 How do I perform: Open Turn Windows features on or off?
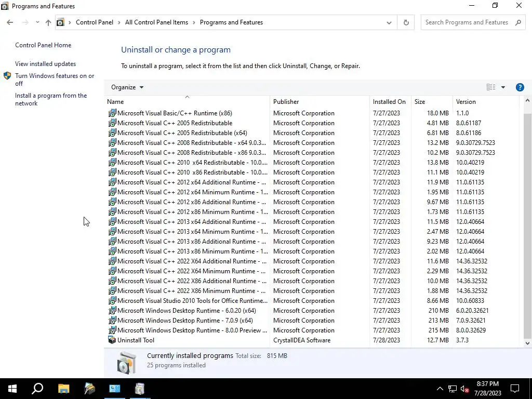coord(55,79)
